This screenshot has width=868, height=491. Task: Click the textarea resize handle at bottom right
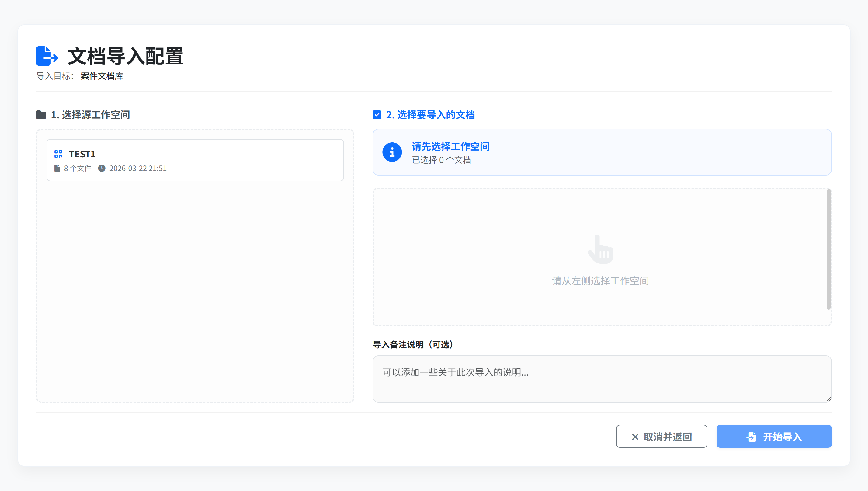tap(828, 400)
